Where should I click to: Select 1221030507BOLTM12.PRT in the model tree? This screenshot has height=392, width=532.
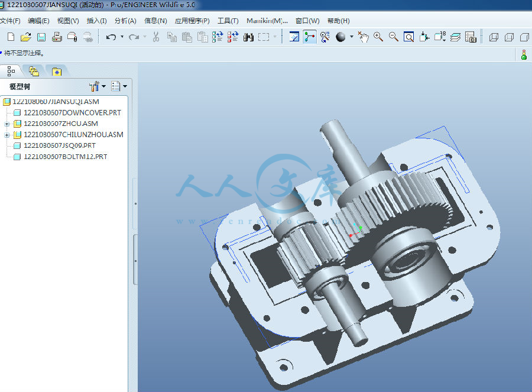click(x=65, y=157)
